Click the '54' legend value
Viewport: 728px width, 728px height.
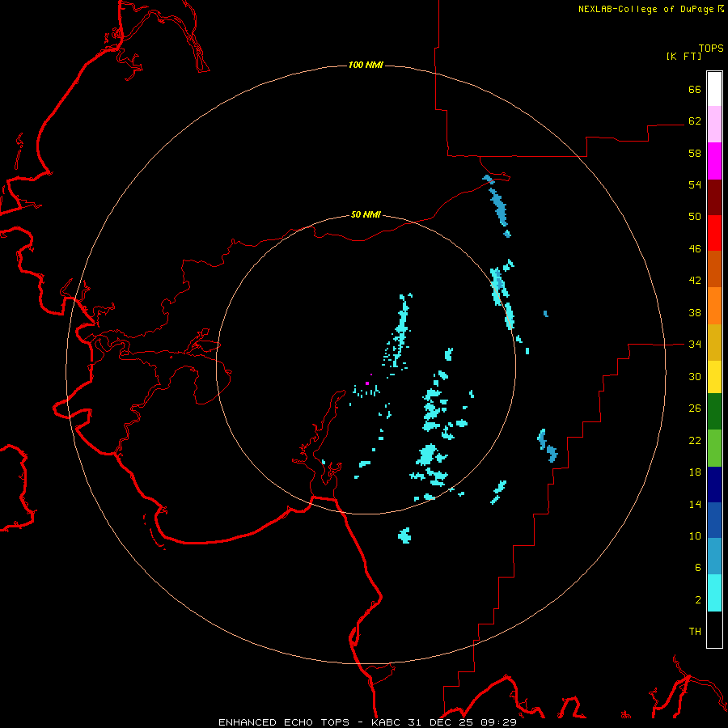tap(695, 184)
